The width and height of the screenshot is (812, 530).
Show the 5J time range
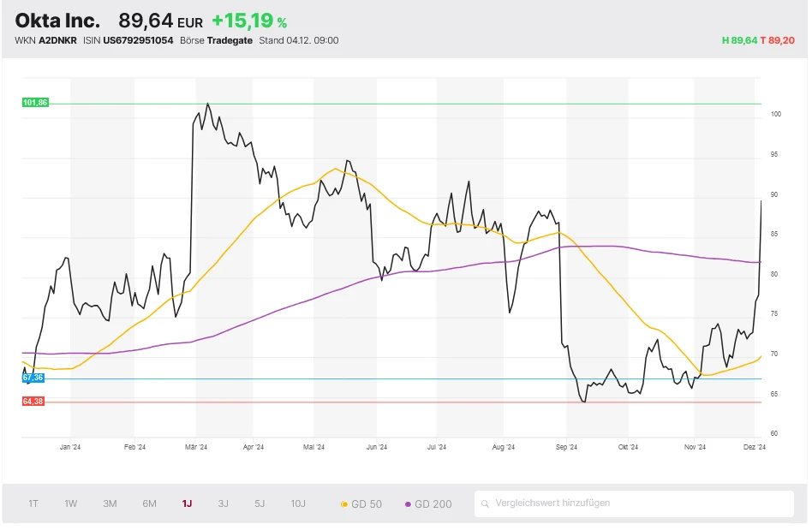tap(260, 503)
